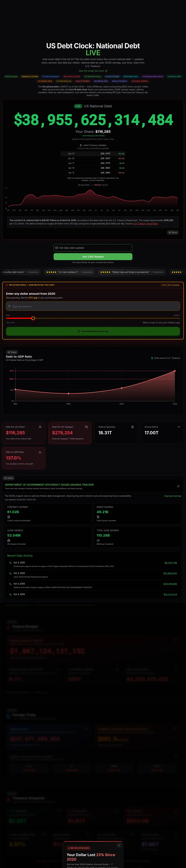Open the U.S. Treasury Fiscal Data source link
This screenshot has height=868, width=186.
pyautogui.click(x=145, y=224)
